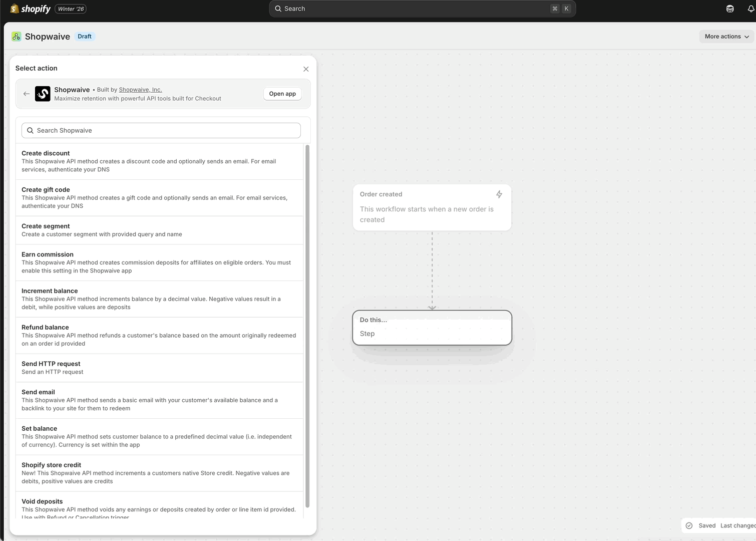Select the Shopify store credit action

159,473
